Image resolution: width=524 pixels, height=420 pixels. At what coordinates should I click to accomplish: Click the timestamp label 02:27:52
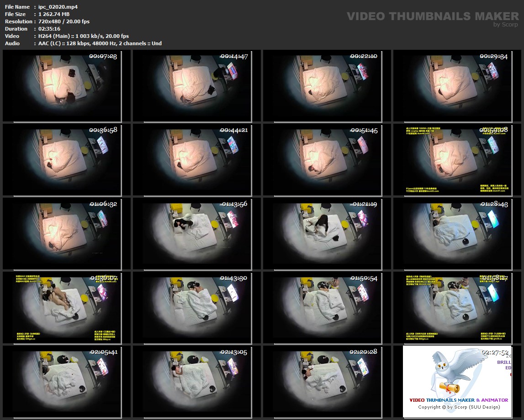point(495,352)
